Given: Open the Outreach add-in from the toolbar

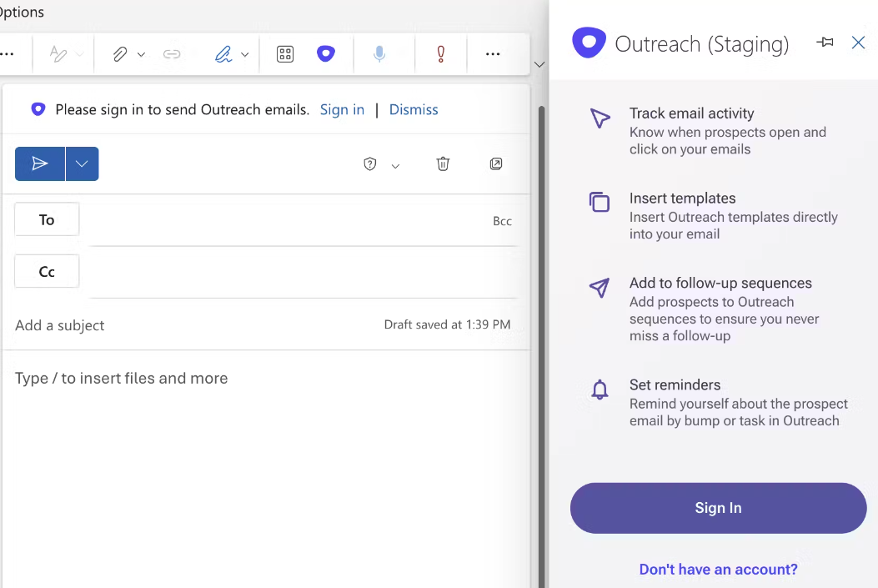Looking at the screenshot, I should point(326,54).
